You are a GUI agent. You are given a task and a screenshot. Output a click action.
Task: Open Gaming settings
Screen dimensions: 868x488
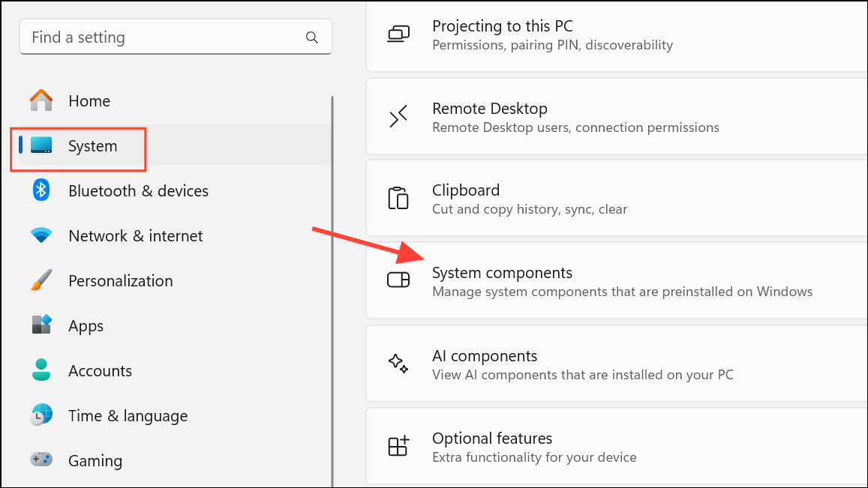[176, 460]
